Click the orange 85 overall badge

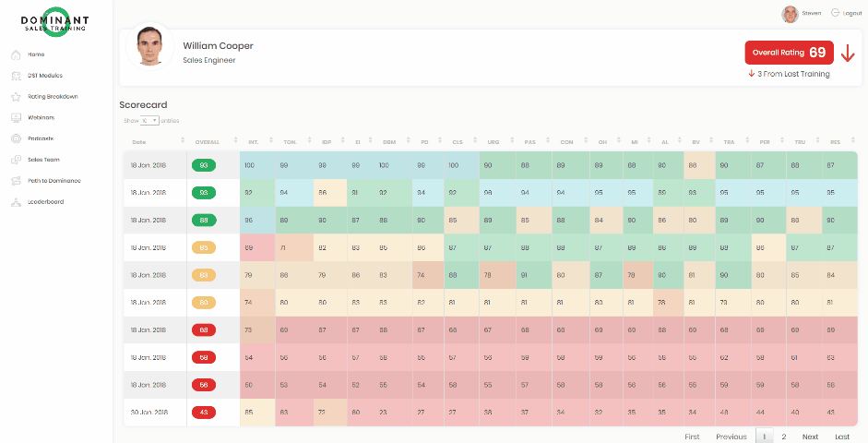pyautogui.click(x=204, y=247)
